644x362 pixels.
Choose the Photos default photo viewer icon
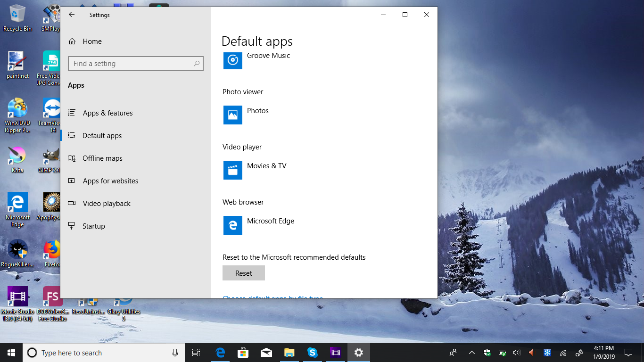pos(233,115)
